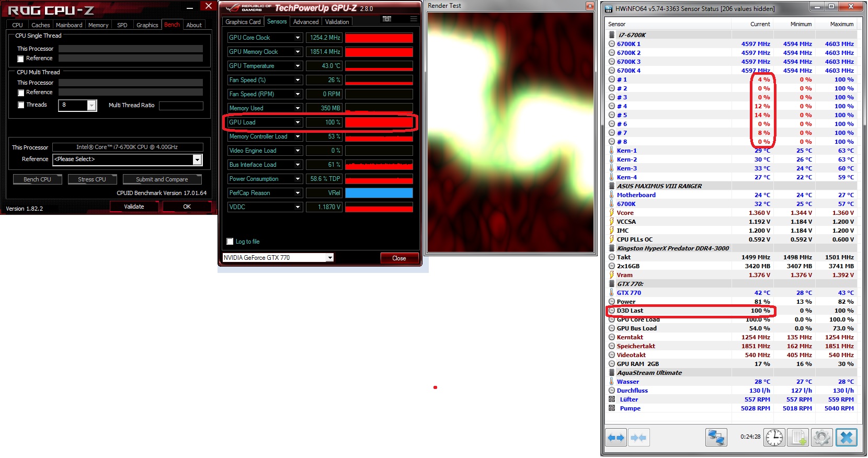Image resolution: width=868 pixels, height=458 pixels.
Task: Click the lightning icon beside Vcore
Action: pos(612,213)
